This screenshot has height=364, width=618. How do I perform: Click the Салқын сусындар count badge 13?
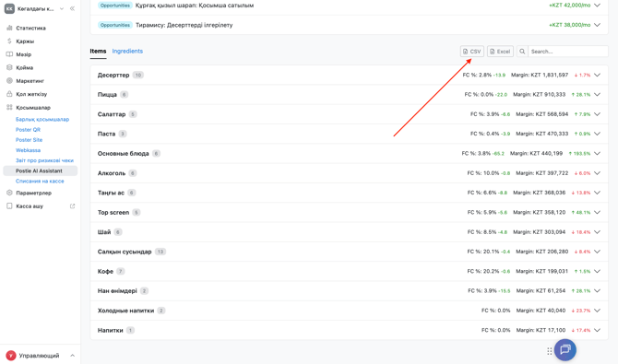point(160,252)
